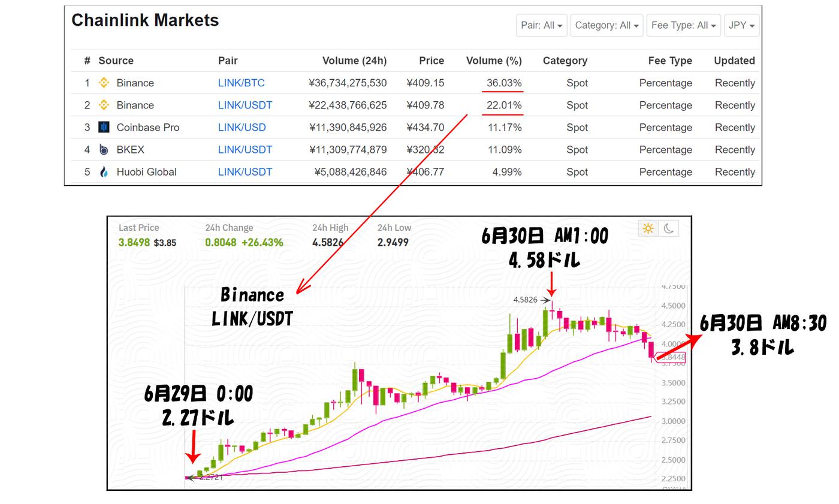Screen dimensions: 839x504
Task: Click price ¥409.15
Action: click(425, 83)
